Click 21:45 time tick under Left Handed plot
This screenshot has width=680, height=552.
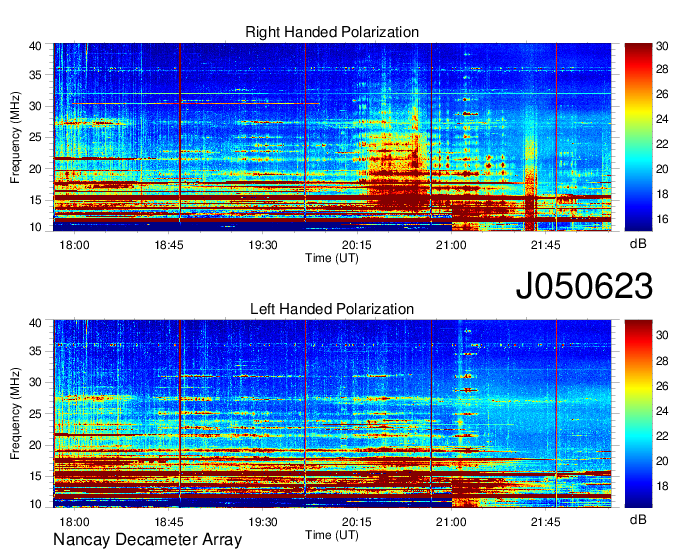pyautogui.click(x=546, y=522)
